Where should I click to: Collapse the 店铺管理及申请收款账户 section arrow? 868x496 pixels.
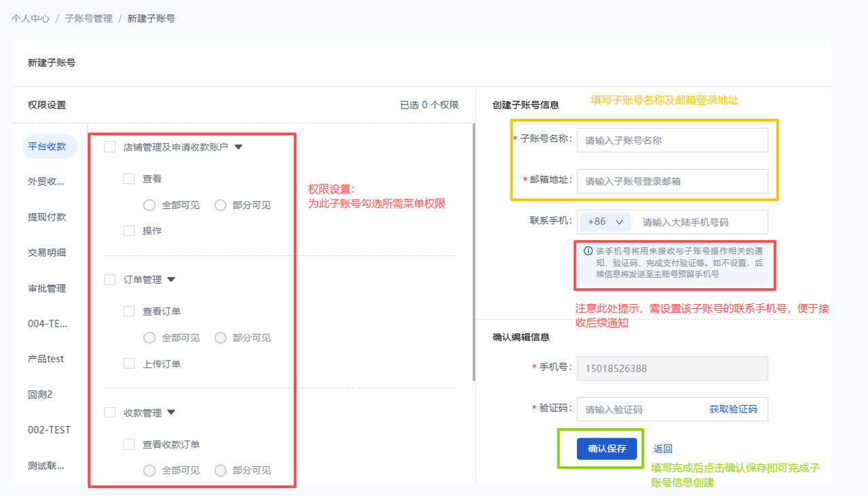(x=238, y=147)
